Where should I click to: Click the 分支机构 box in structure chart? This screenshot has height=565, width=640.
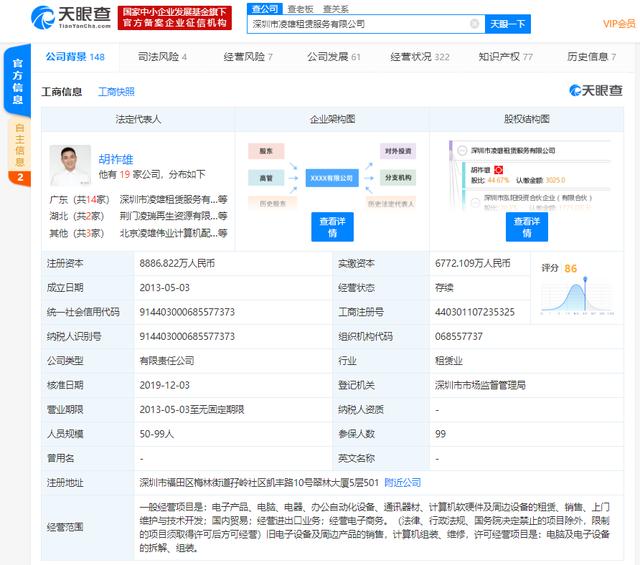[x=398, y=178]
